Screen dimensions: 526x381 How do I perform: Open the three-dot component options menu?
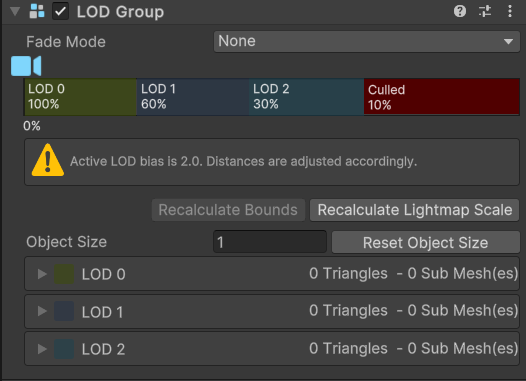point(510,11)
